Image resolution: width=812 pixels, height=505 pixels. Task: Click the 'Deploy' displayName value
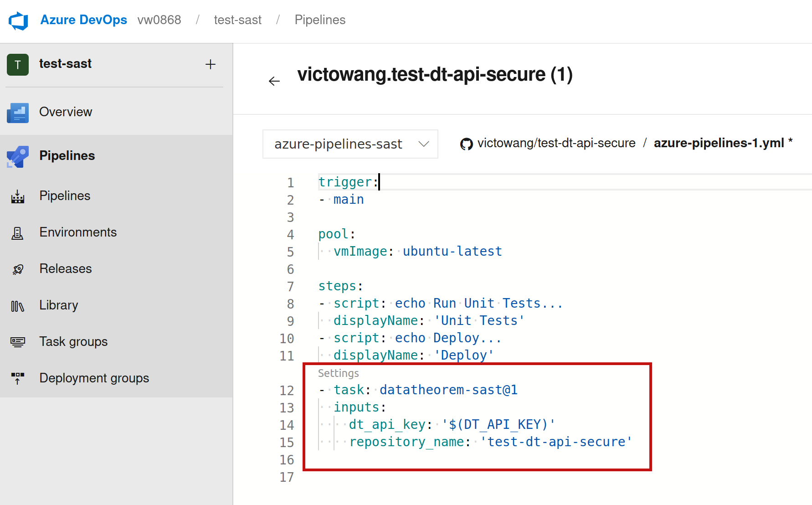464,356
